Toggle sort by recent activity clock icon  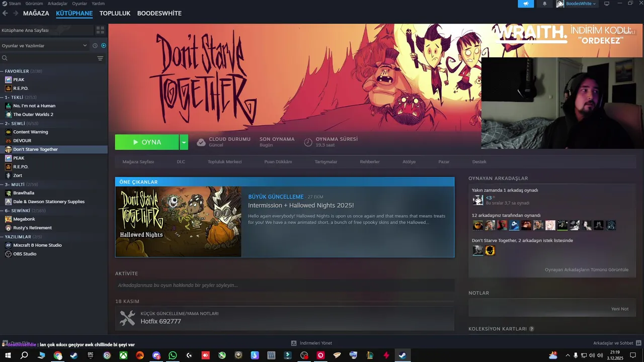[95, 46]
